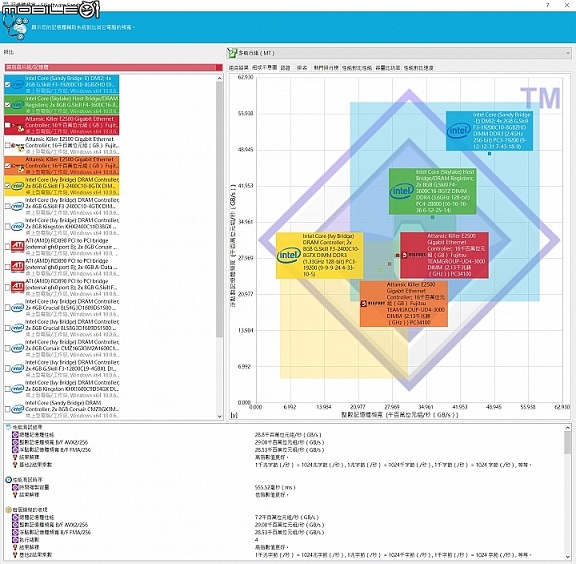Viewport: 576px width, 564px height.
Task: Click the reference list scroll-down arrow
Action: click(220, 416)
